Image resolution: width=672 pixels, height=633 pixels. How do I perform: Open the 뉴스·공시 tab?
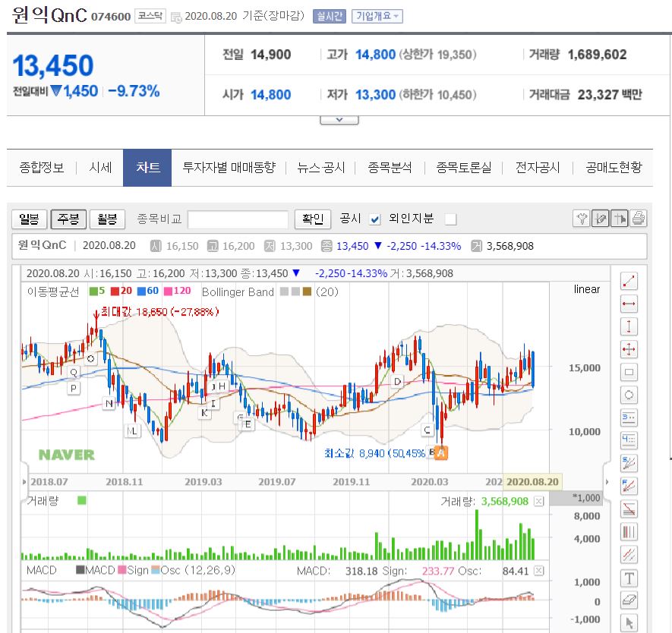coord(321,168)
